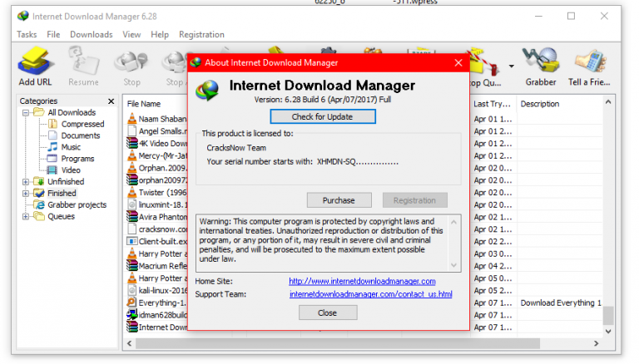This screenshot has height=364, width=639.
Task: Click the warning text scroll down arrow
Action: pyautogui.click(x=453, y=265)
